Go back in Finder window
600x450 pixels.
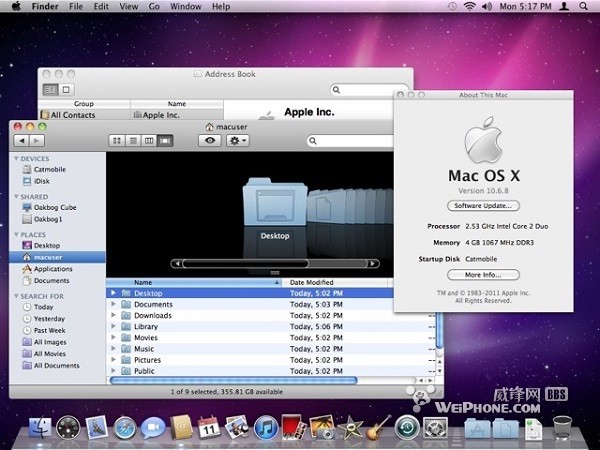(21, 141)
